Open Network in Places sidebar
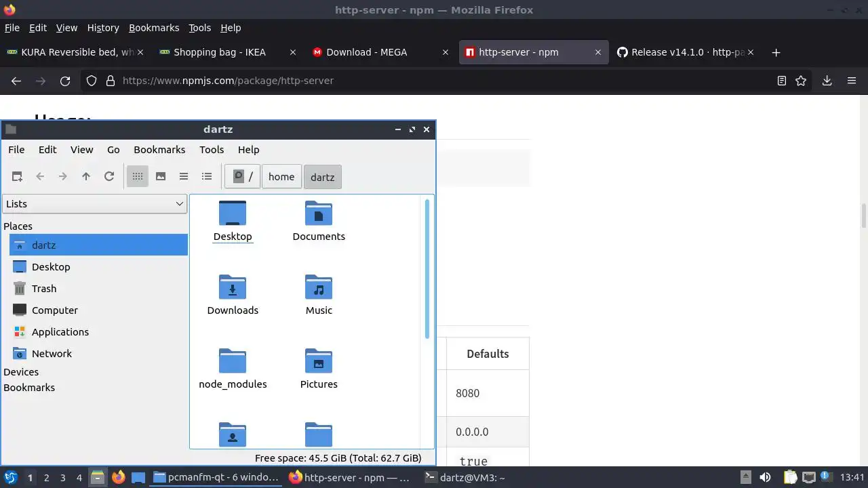Image resolution: width=868 pixels, height=488 pixels. 98,354
